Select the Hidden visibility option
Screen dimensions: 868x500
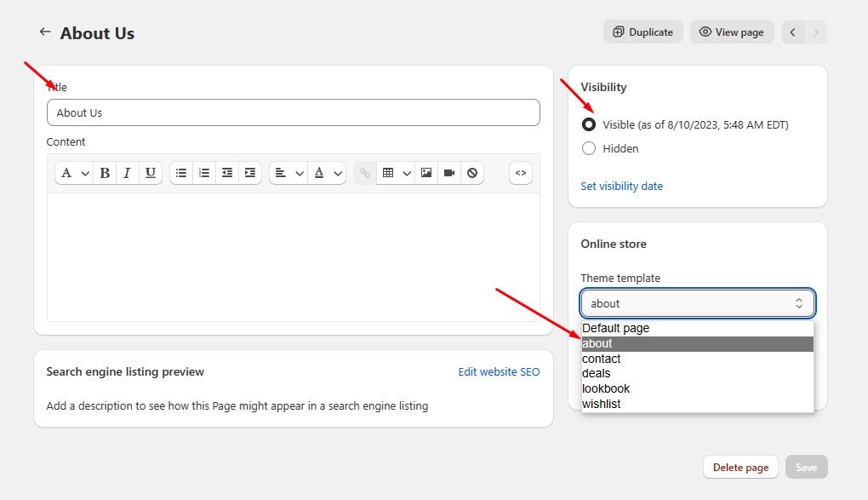click(x=589, y=148)
